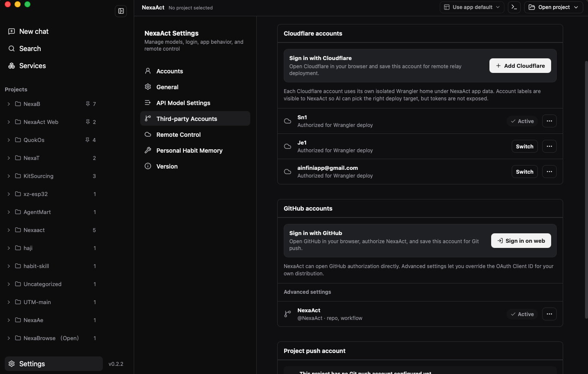
Task: Select the NexaAe project
Action: pos(51,320)
